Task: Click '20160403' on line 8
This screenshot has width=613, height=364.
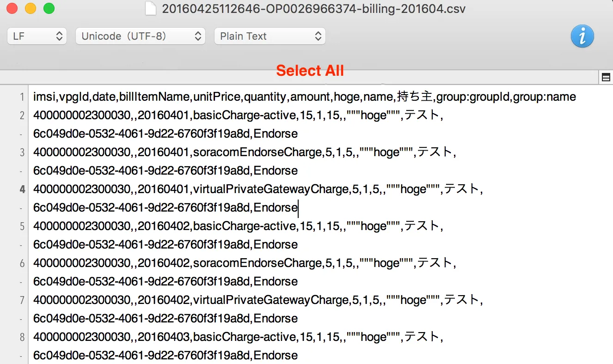Action: tap(164, 337)
